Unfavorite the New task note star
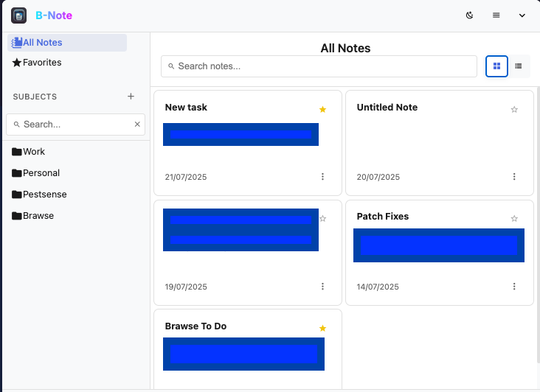 [322, 109]
